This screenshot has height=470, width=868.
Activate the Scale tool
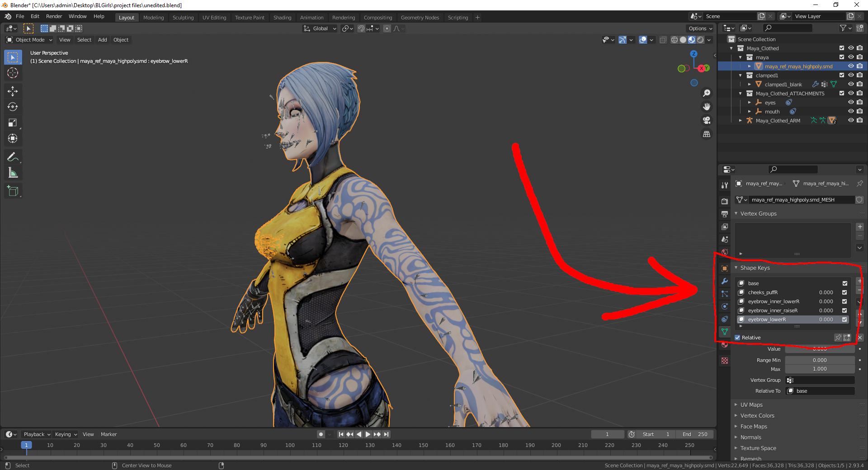coord(13,122)
